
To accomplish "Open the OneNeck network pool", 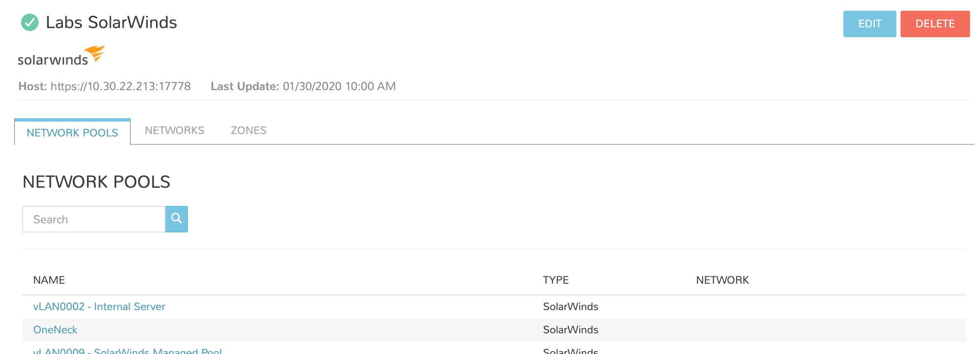I will pyautogui.click(x=55, y=330).
